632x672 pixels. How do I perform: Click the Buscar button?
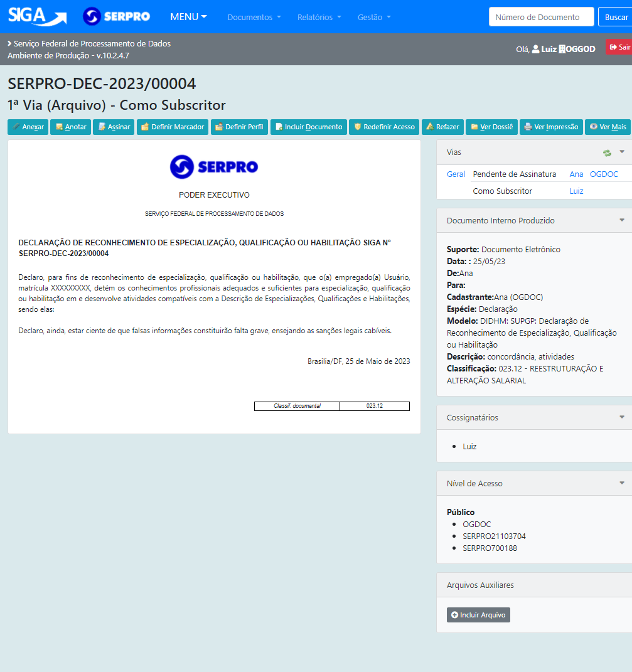pos(616,17)
